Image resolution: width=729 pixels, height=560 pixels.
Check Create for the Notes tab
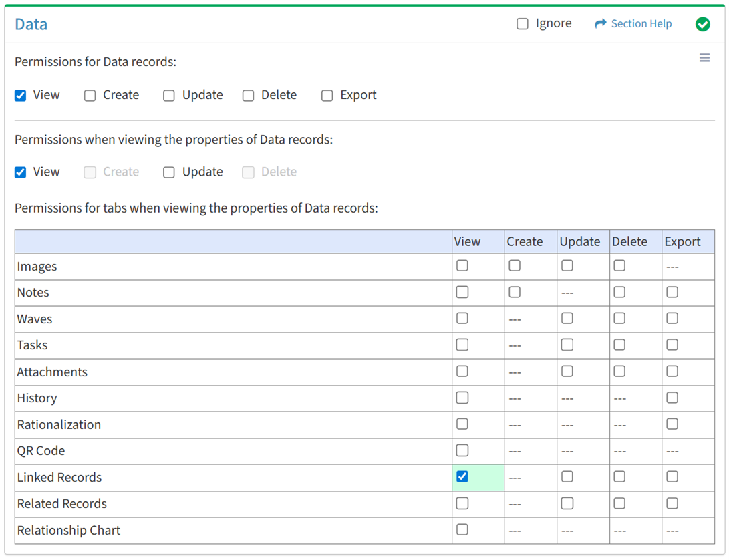pyautogui.click(x=515, y=292)
